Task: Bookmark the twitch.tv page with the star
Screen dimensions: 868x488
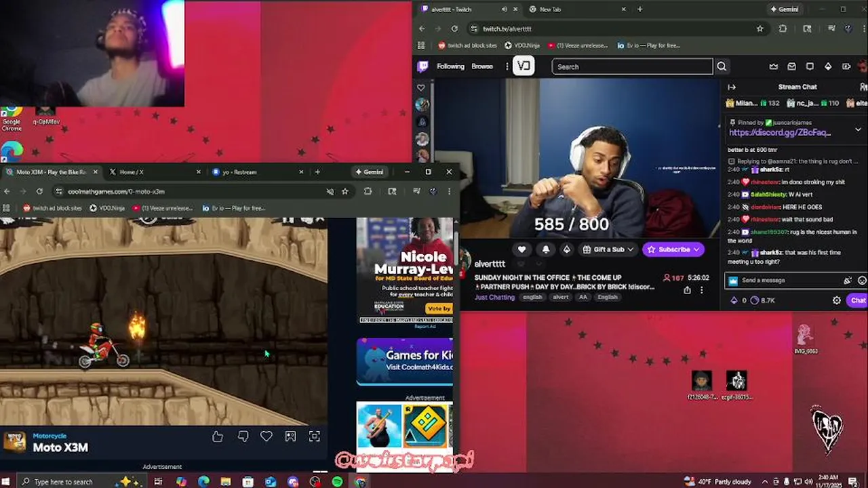Action: (760, 29)
